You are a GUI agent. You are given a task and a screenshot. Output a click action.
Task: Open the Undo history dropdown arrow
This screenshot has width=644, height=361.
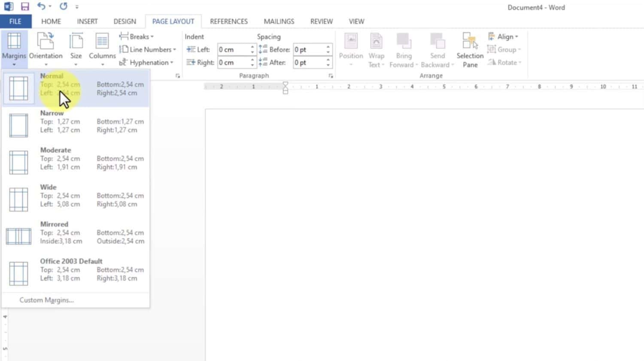tap(50, 6)
